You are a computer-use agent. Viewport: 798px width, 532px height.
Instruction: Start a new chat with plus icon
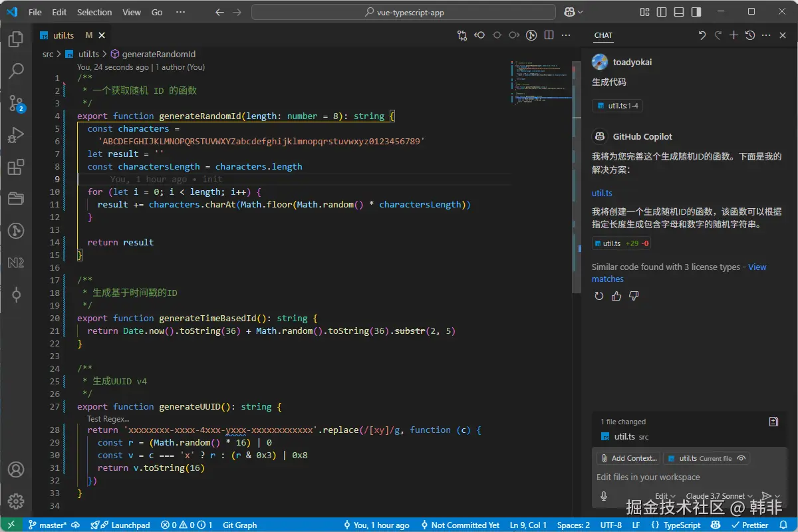733,35
